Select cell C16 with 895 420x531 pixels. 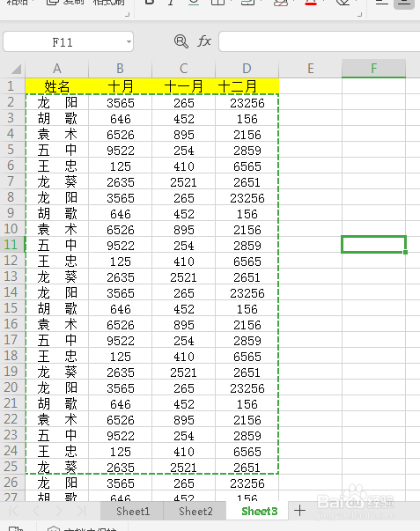183,324
